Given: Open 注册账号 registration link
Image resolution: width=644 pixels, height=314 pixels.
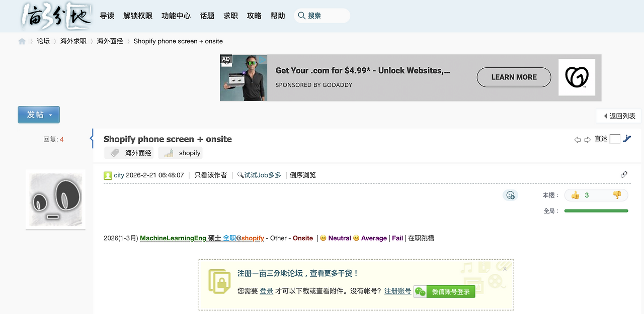Looking at the screenshot, I should [x=397, y=291].
